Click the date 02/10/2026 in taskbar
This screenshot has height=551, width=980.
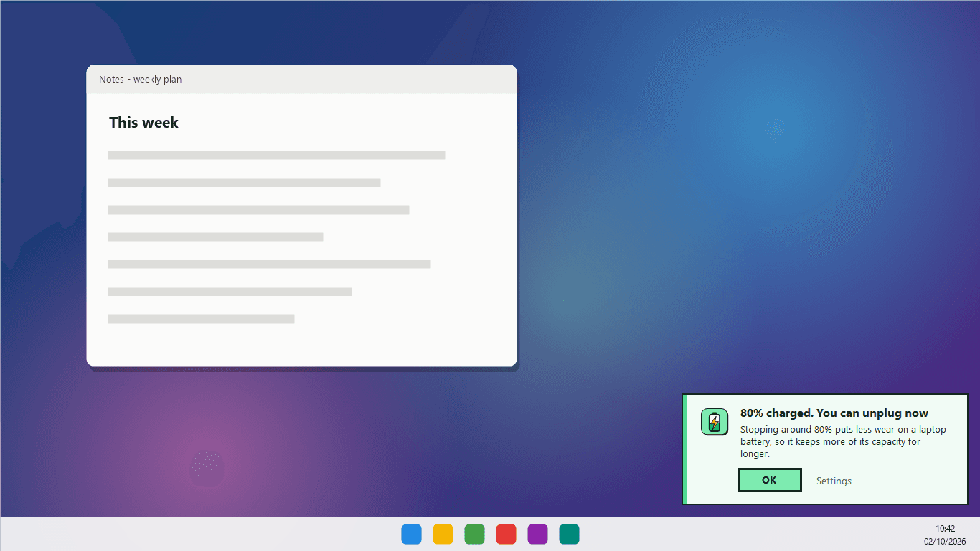click(945, 542)
